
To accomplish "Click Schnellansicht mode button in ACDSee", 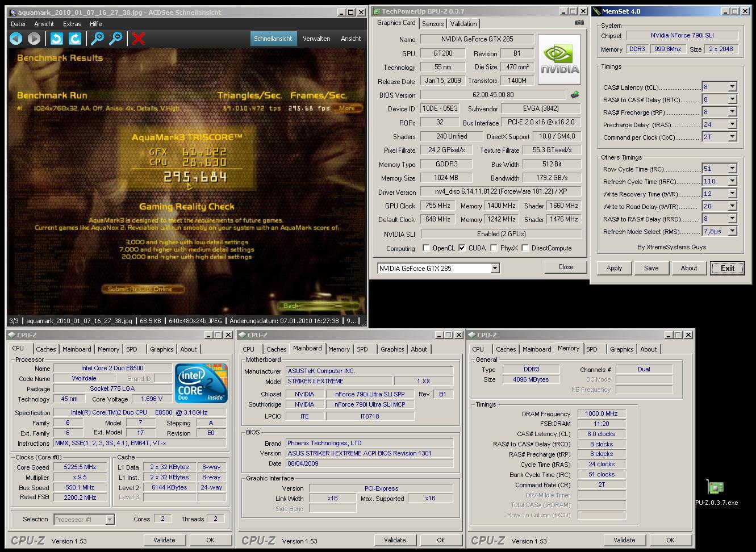I will click(273, 39).
